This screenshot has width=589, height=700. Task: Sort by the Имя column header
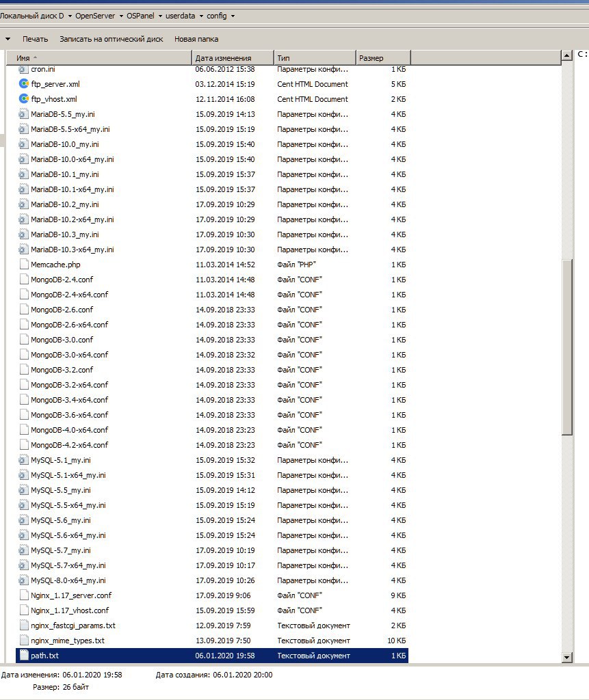pos(99,58)
